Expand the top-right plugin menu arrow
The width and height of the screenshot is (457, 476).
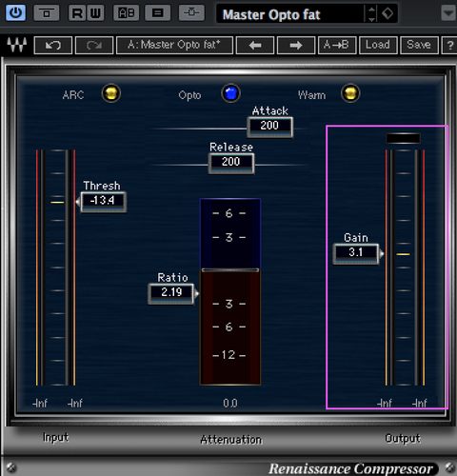448,13
